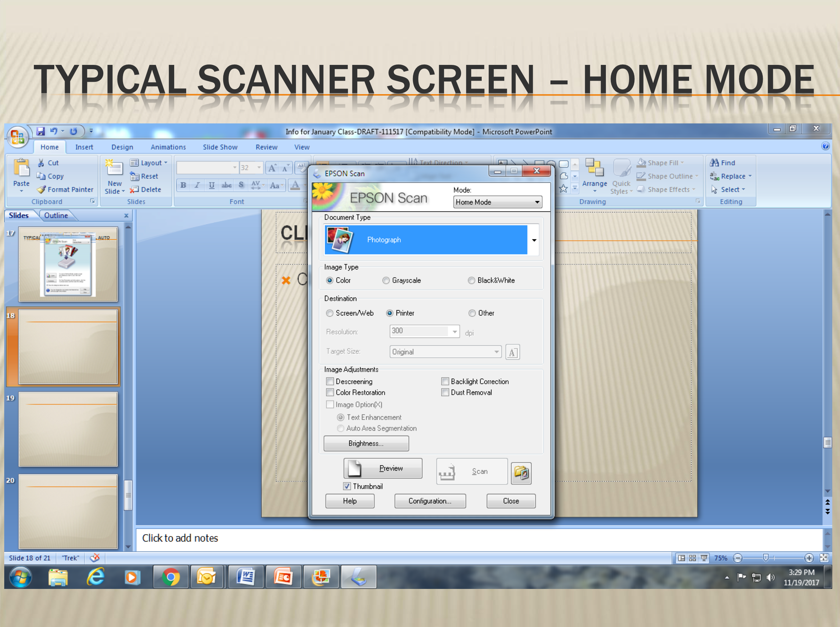This screenshot has width=840, height=627.
Task: Enable Dust Removal checkbox
Action: (x=445, y=392)
